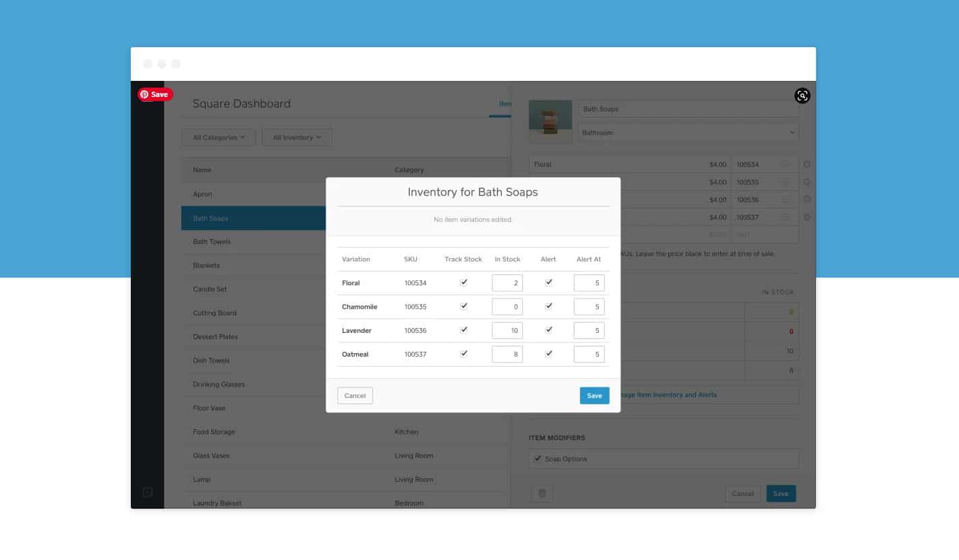
Task: Uncheck Track Stock for Floral
Action: click(x=463, y=282)
